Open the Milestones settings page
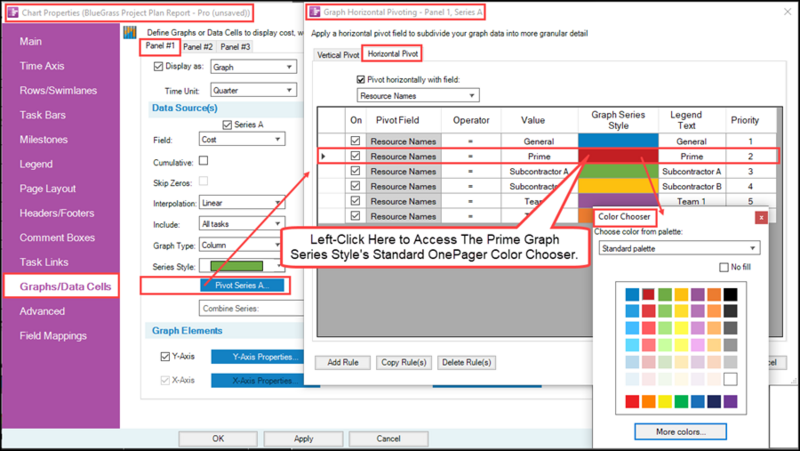 (x=43, y=139)
